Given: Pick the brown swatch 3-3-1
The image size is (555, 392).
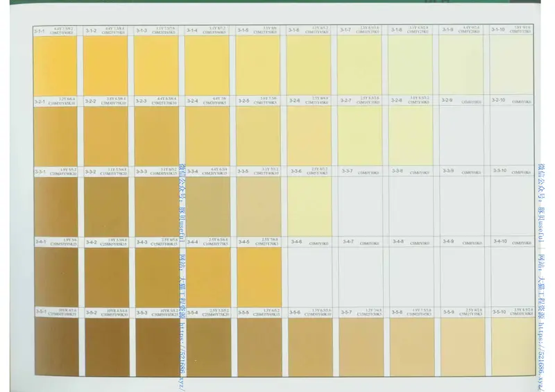Looking at the screenshot, I should 55,206.
